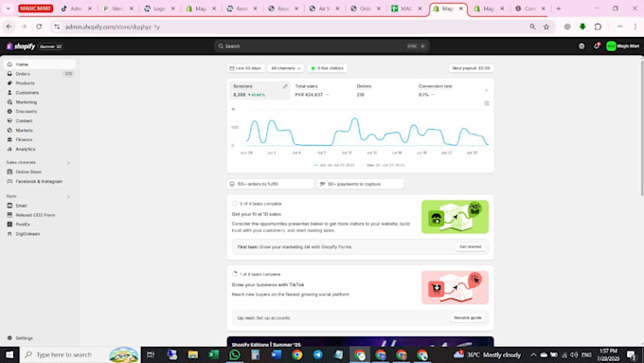The image size is (644, 363).
Task: Open Excel from the taskbar
Action: (x=214, y=354)
